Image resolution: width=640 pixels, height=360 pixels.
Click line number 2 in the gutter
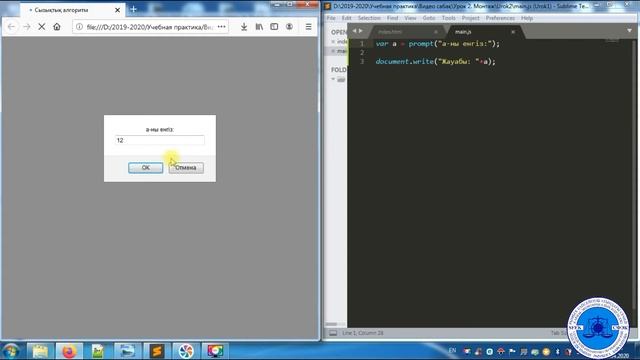[362, 53]
